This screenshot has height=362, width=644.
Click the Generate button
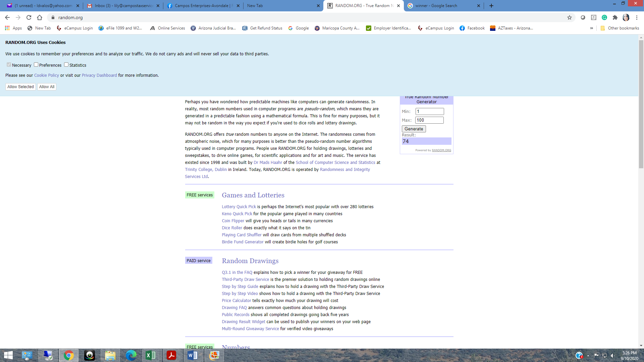tap(414, 129)
